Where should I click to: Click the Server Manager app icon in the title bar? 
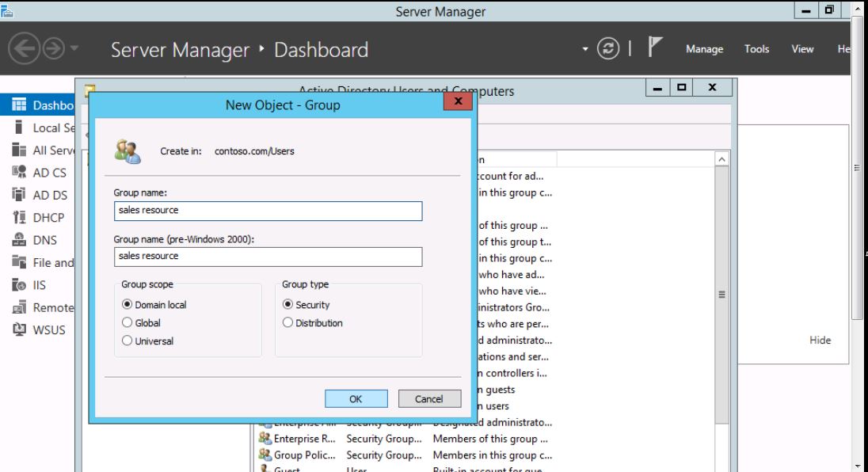pos(6,11)
